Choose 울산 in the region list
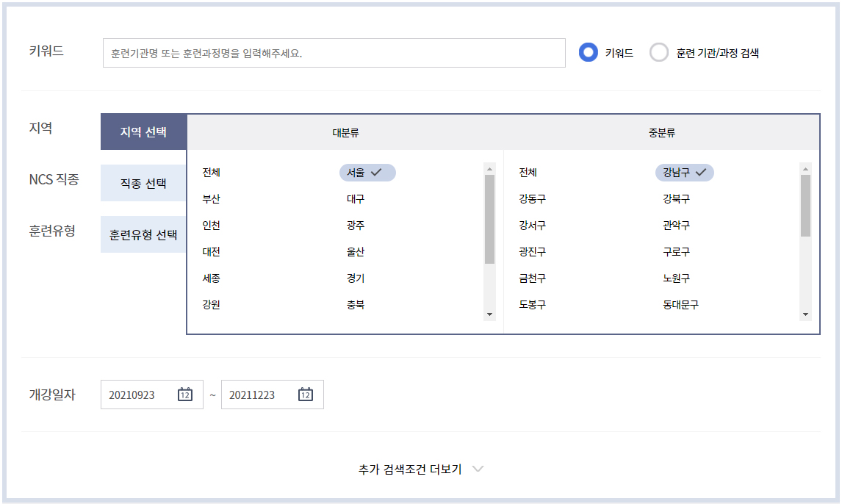The width and height of the screenshot is (842, 504). coord(356,251)
